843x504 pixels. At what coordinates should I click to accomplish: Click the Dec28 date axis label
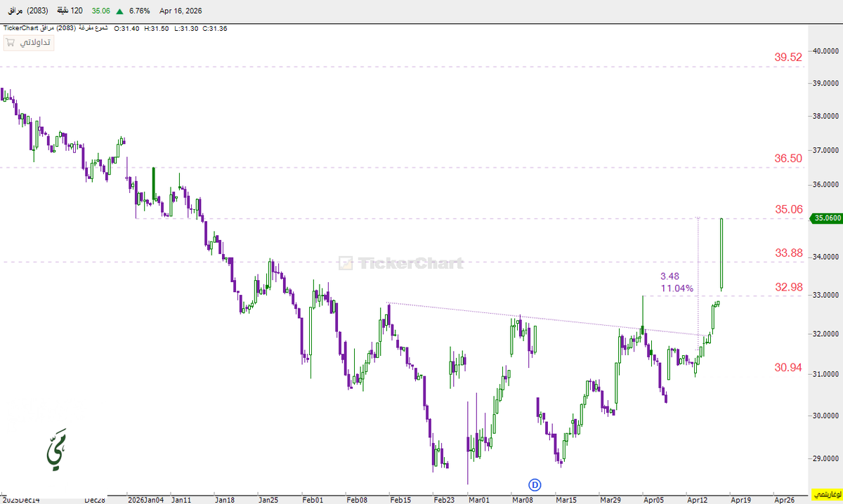(x=94, y=500)
